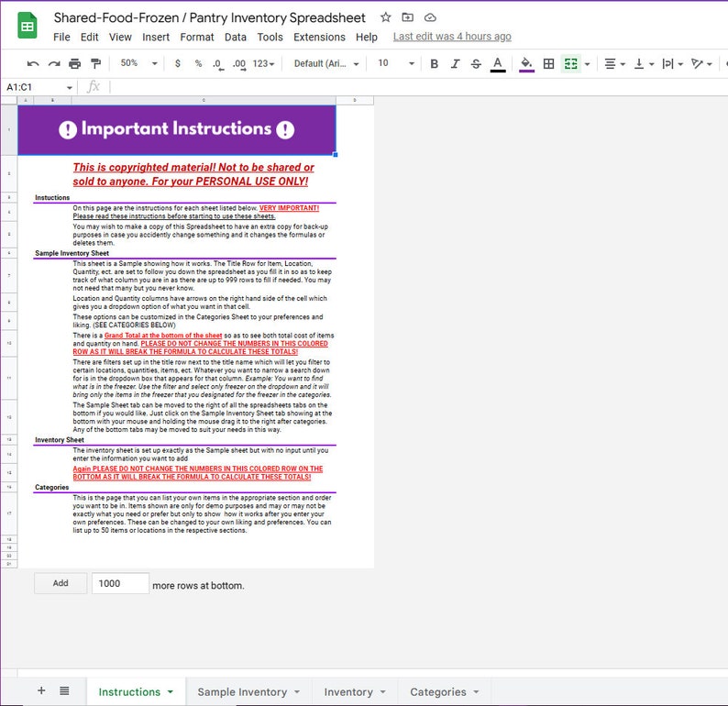728x706 pixels.
Task: Open Categories tab options arrow
Action: coord(477,692)
